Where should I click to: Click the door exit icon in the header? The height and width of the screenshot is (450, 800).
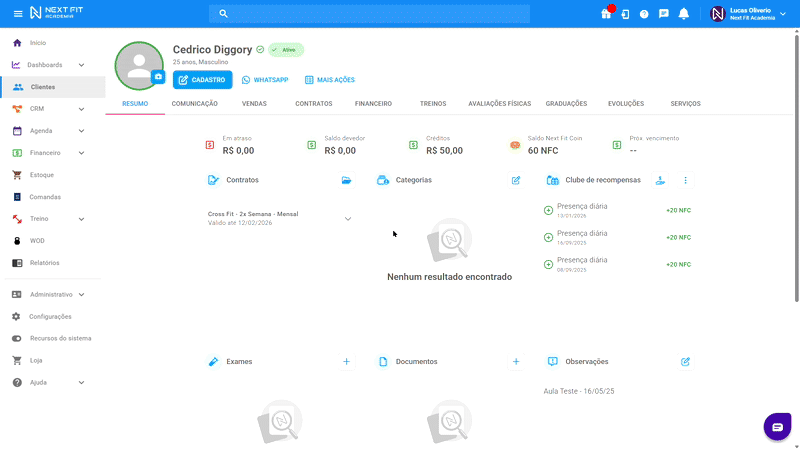pos(625,14)
